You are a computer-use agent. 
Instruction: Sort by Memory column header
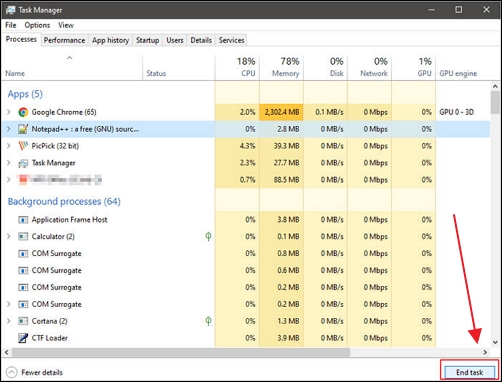(281, 68)
